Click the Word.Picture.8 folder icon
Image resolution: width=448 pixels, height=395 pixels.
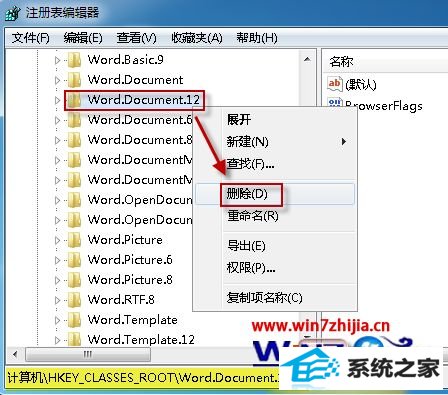tap(74, 280)
